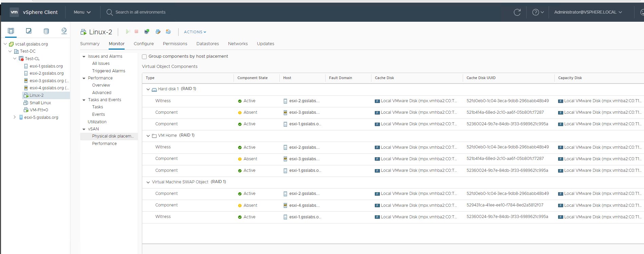Switch to VMs and Templates view
Viewport: 644px width, 254px height.
click(x=29, y=31)
